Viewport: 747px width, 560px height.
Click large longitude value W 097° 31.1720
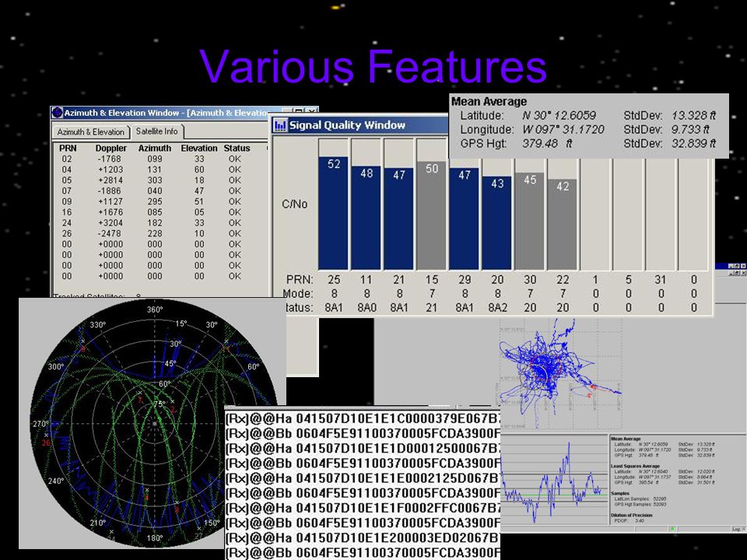tap(563, 129)
